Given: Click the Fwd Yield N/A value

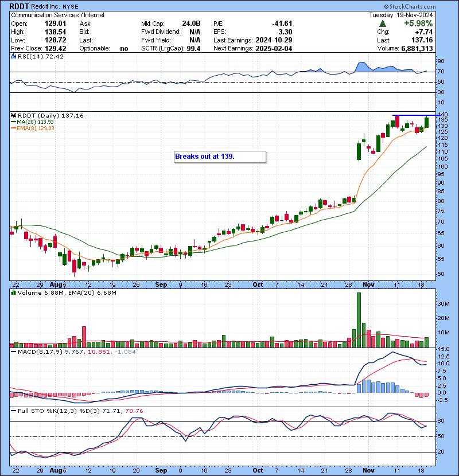Looking at the screenshot, I should pos(195,40).
